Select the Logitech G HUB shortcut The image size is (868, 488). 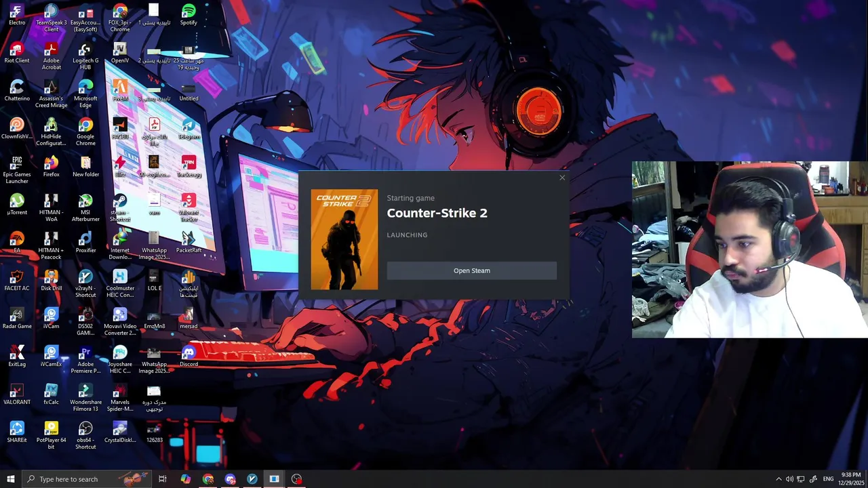(85, 56)
